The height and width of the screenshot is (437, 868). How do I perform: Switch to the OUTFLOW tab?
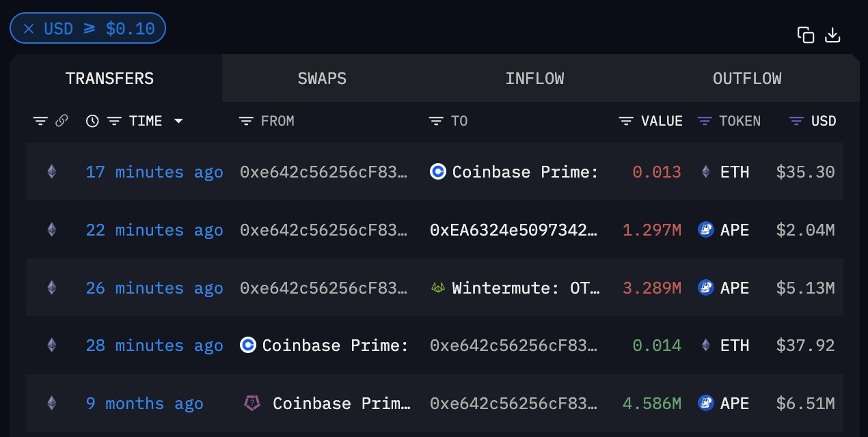coord(747,79)
